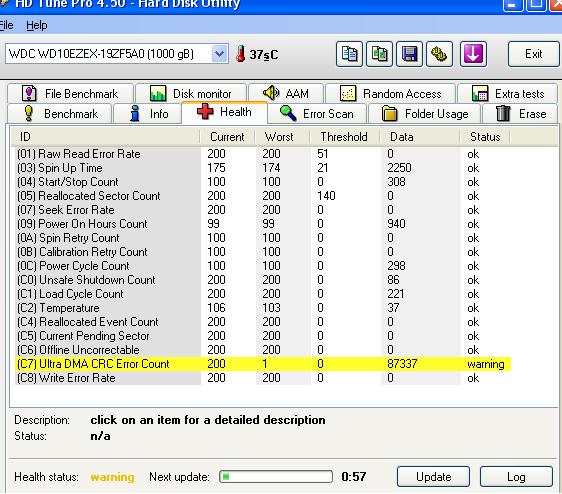
Task: Select the Write Error Rate row
Action: click(x=263, y=377)
